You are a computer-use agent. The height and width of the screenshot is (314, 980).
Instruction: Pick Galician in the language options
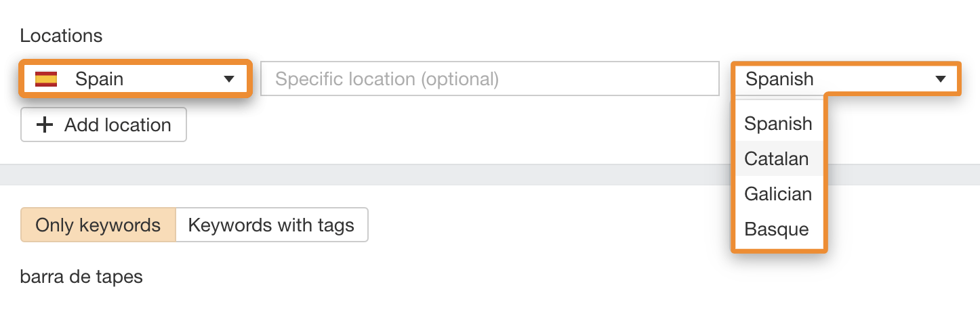[x=778, y=194]
